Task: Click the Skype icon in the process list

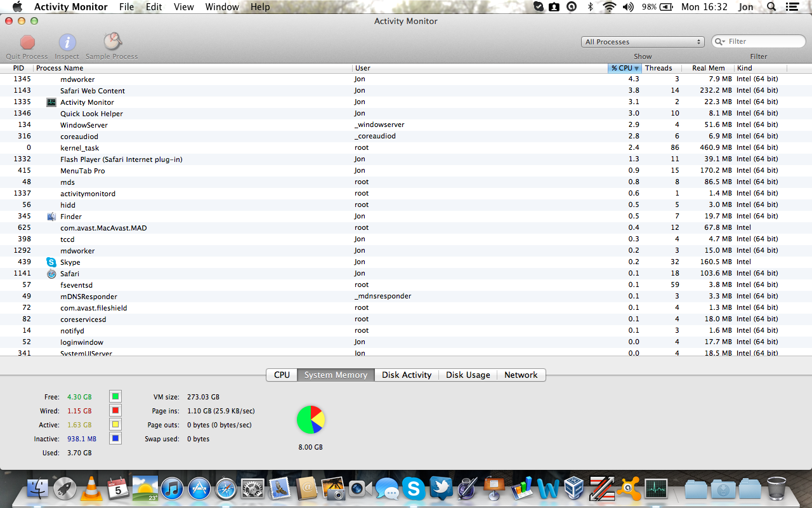Action: click(51, 262)
